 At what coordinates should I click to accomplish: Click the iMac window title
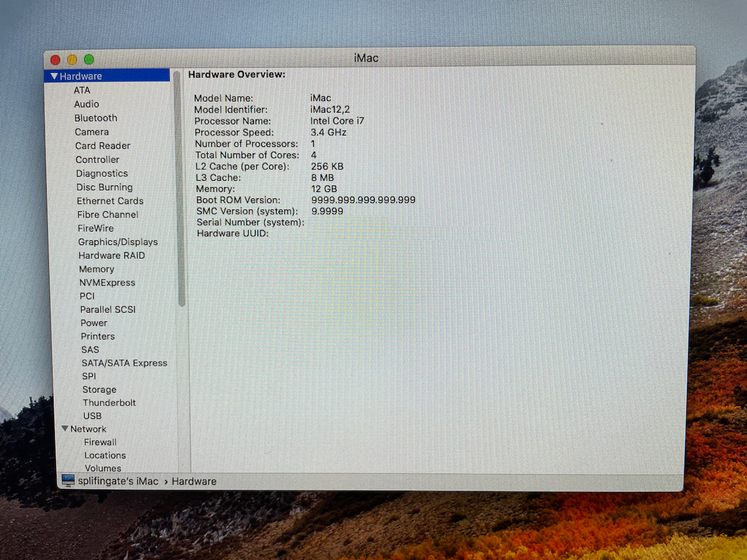pos(366,58)
